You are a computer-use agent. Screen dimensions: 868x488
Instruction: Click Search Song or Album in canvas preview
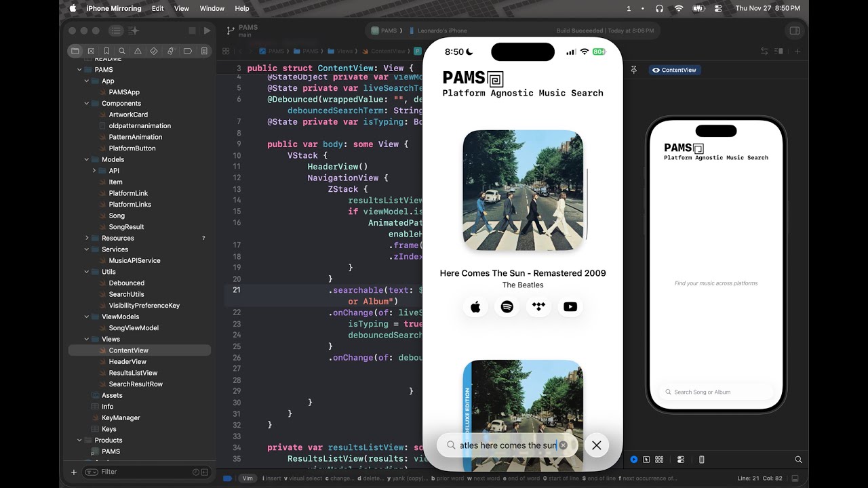[716, 392]
